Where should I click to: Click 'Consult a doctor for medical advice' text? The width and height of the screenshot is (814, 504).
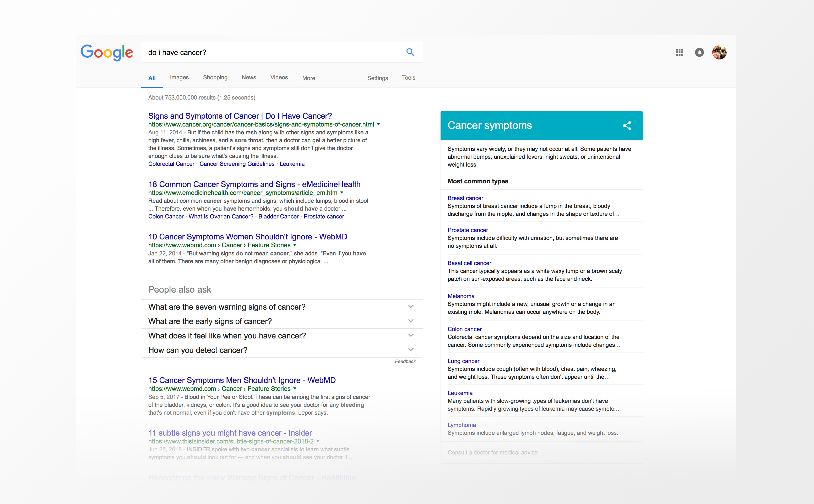pos(492,452)
